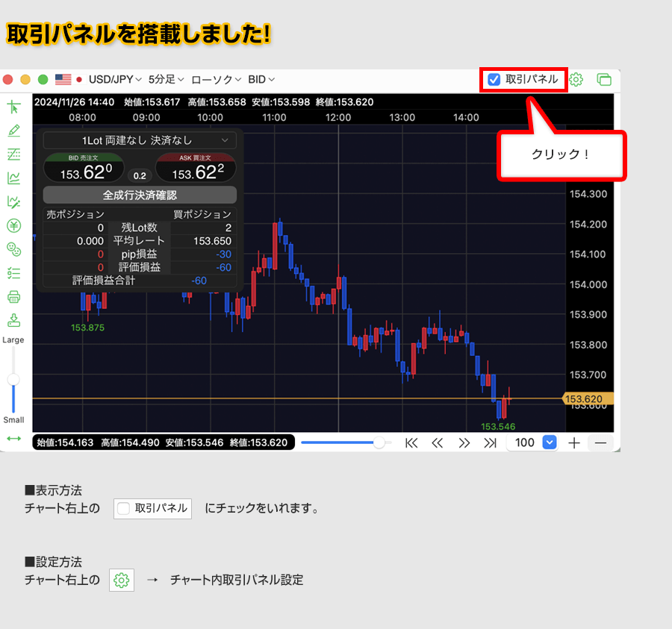Select the crosshair cursor tool
Image resolution: width=672 pixels, height=629 pixels.
[13, 107]
